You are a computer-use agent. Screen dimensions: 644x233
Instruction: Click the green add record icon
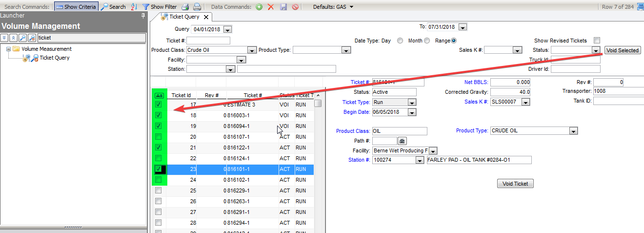(259, 7)
